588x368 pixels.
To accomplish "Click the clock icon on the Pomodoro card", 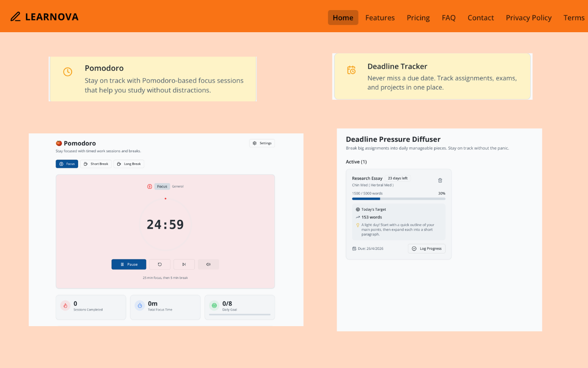I will click(68, 72).
